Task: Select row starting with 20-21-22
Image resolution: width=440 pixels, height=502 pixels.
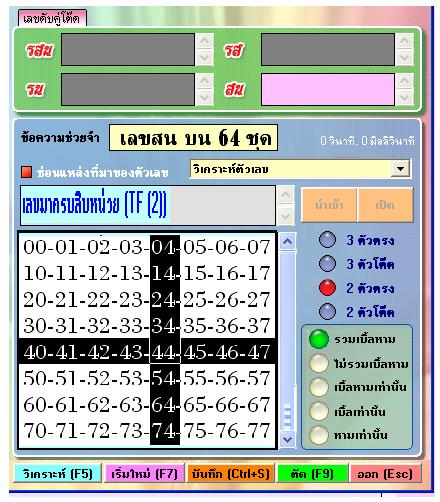Action: click(147, 299)
